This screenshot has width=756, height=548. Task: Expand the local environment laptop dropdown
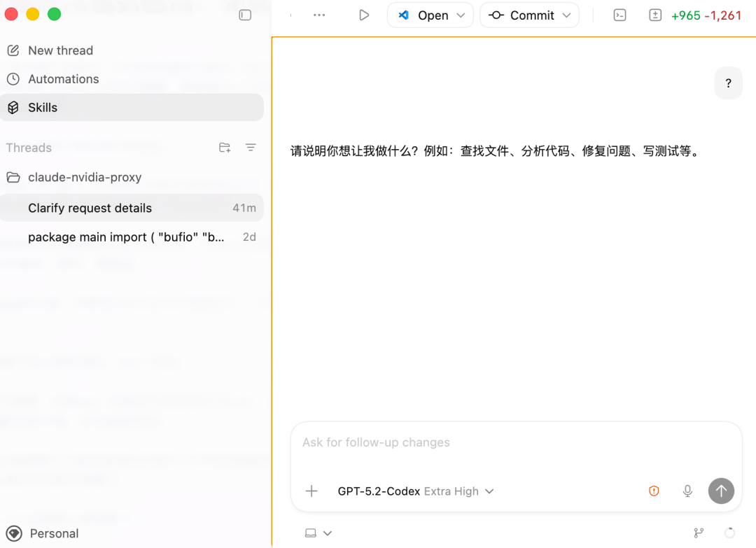(x=318, y=533)
